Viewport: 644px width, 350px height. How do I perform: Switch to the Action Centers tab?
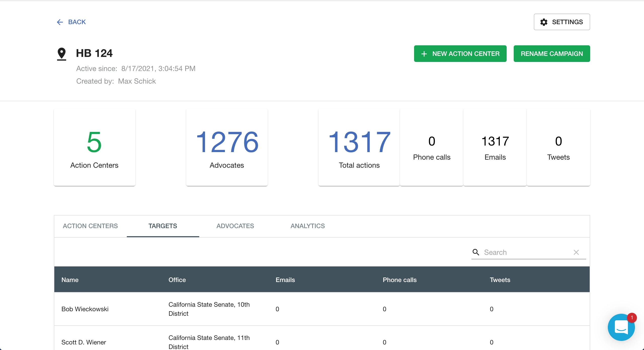pos(90,226)
